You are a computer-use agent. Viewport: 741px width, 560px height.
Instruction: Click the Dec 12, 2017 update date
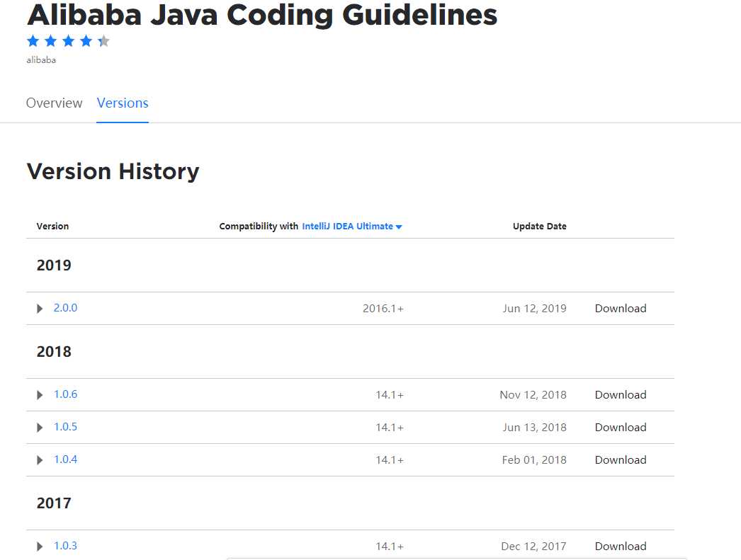pos(533,547)
